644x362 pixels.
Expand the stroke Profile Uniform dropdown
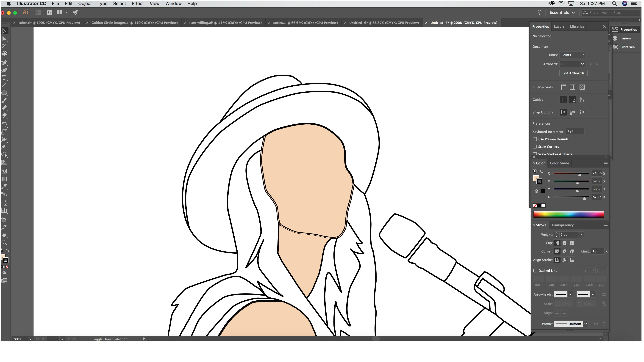click(586, 324)
